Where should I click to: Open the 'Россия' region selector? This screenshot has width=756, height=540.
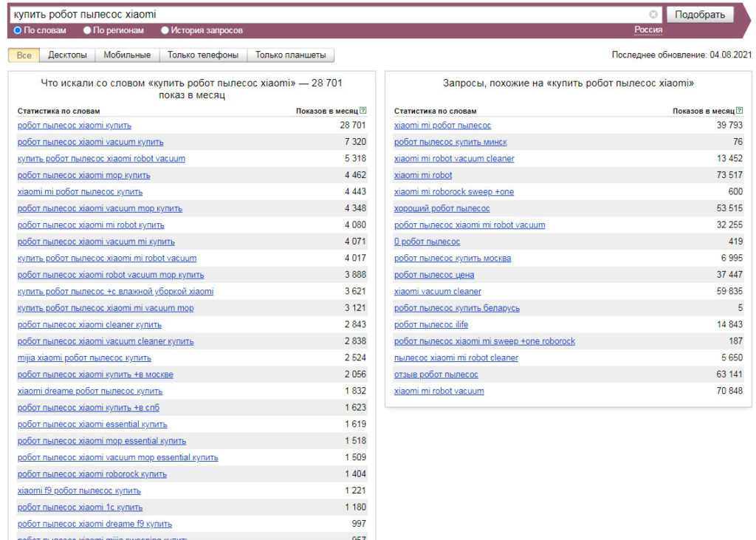[648, 30]
